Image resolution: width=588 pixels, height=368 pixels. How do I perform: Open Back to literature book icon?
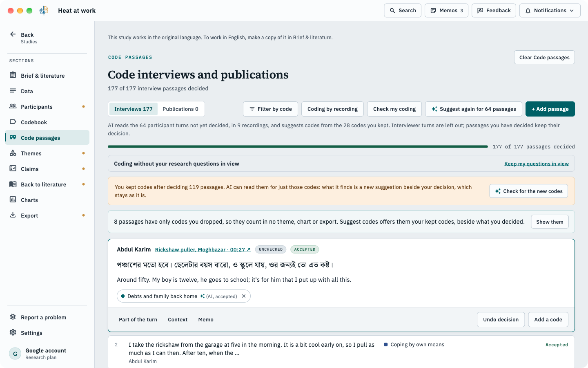13,184
